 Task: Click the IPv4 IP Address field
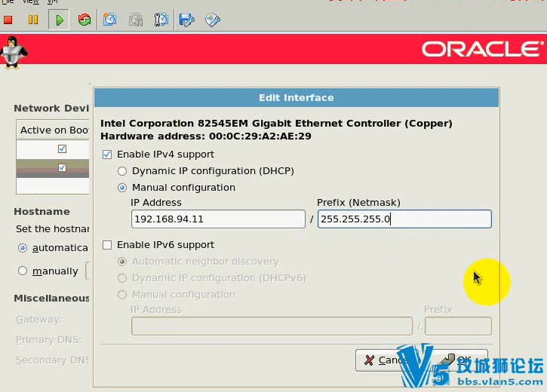click(218, 219)
